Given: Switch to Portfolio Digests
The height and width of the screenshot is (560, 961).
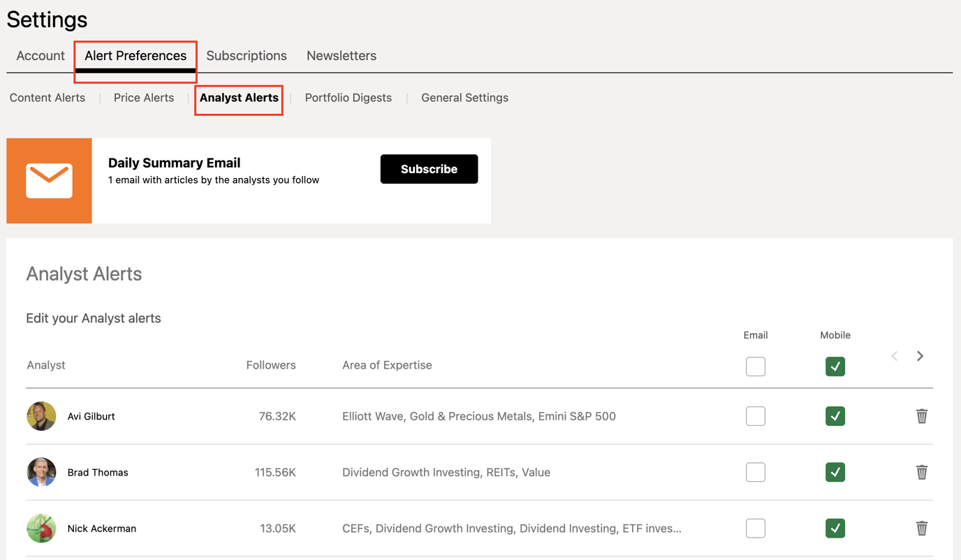Looking at the screenshot, I should point(348,98).
